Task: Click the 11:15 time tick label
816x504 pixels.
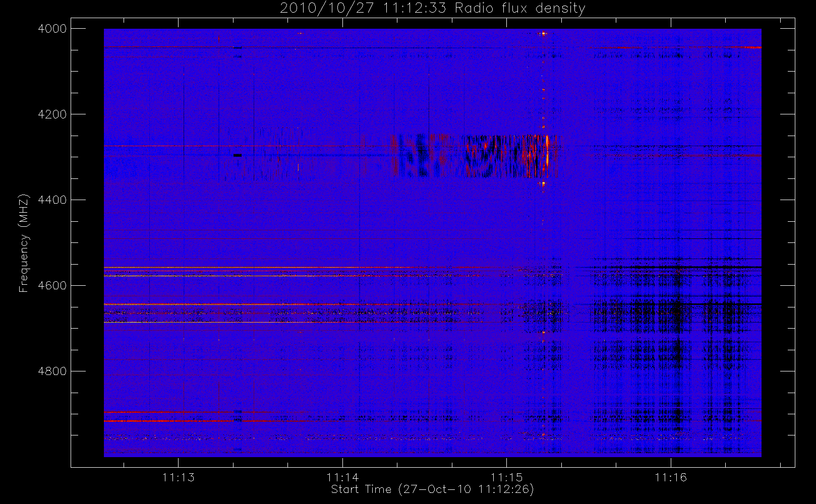Action: (507, 477)
